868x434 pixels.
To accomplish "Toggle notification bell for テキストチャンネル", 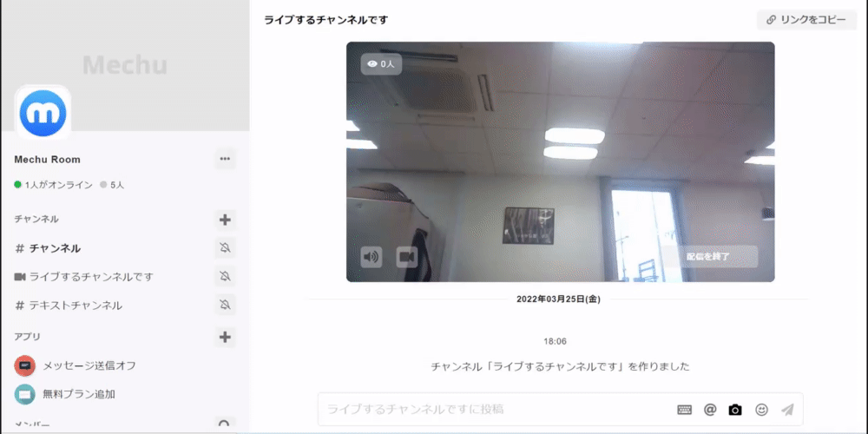I will [225, 306].
